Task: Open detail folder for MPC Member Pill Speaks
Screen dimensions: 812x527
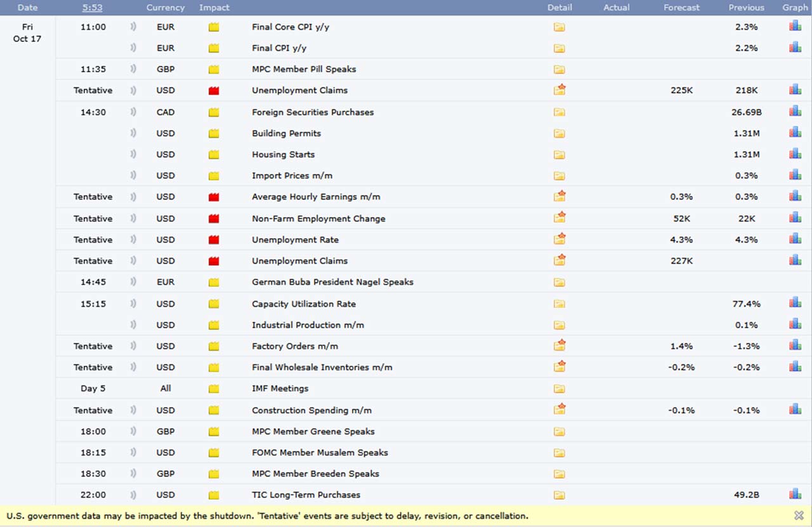Action: [559, 69]
